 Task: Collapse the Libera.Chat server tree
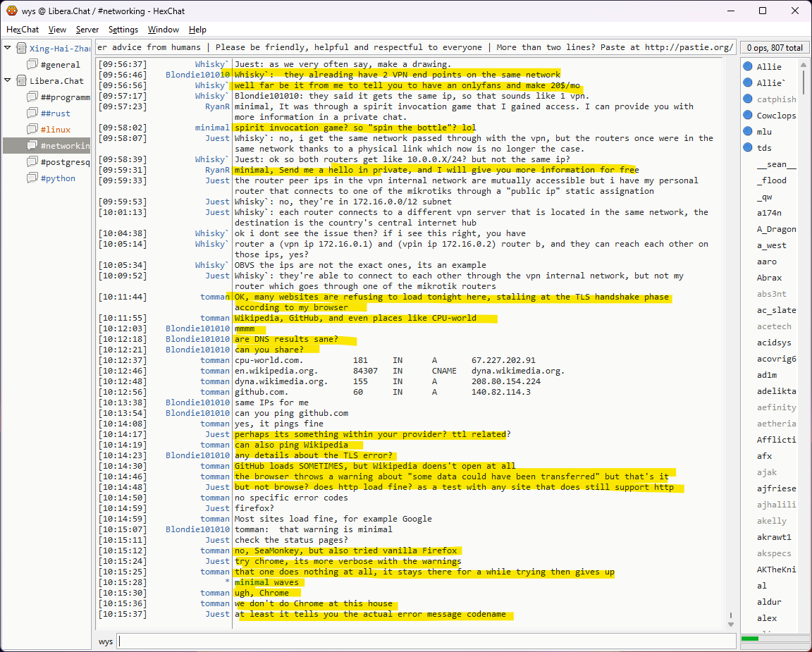click(8, 80)
